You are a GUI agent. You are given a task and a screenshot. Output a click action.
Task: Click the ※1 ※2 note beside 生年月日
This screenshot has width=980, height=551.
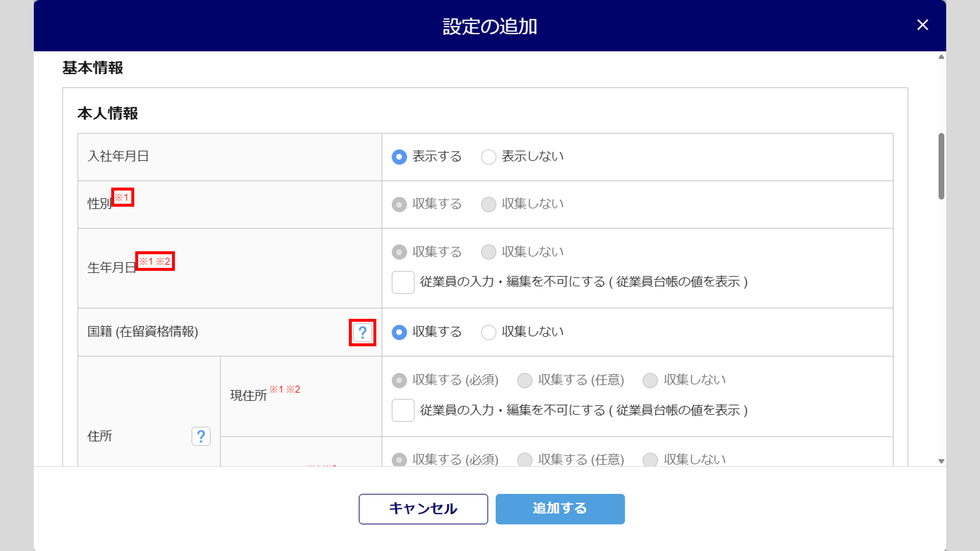[x=155, y=262]
